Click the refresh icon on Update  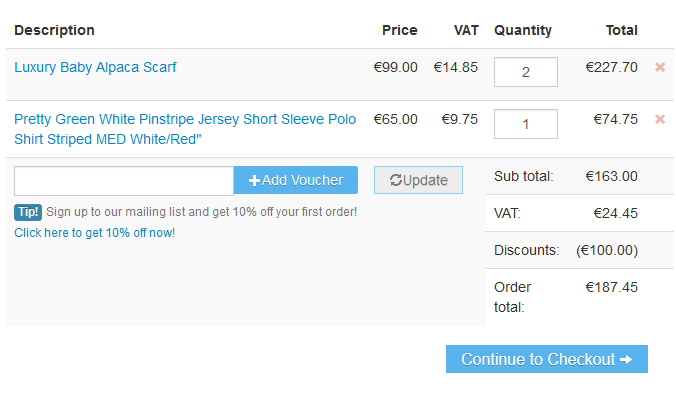[x=396, y=180]
